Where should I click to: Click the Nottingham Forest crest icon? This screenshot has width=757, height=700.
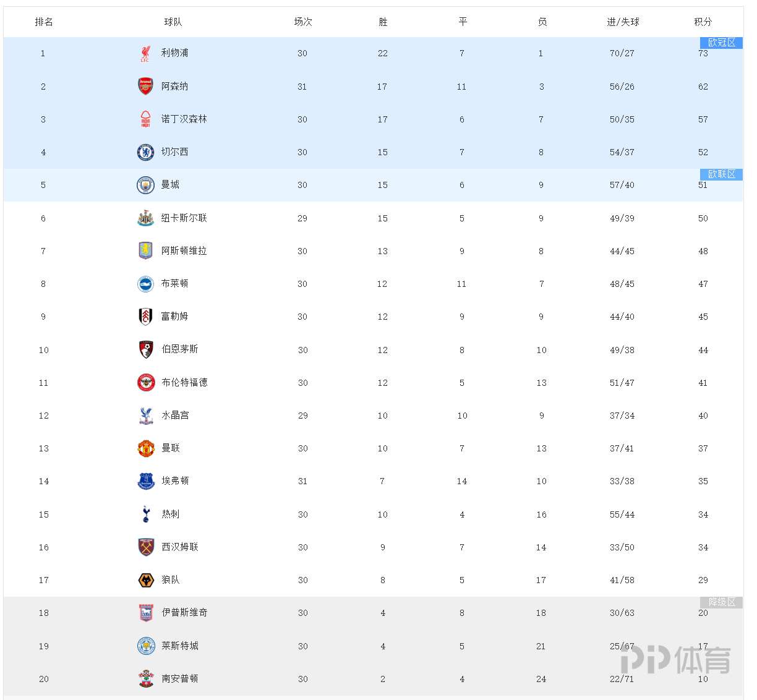click(145, 119)
